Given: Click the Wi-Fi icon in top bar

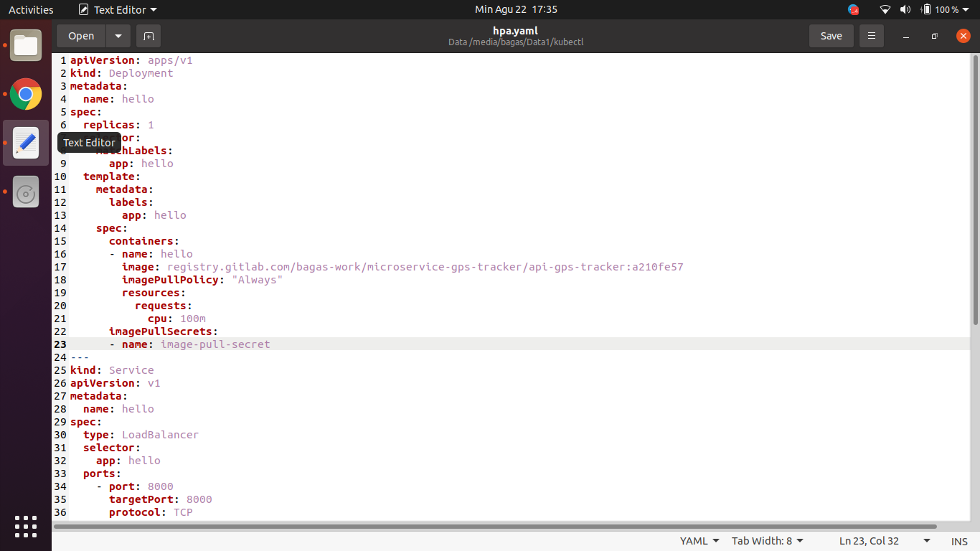Looking at the screenshot, I should tap(885, 9).
